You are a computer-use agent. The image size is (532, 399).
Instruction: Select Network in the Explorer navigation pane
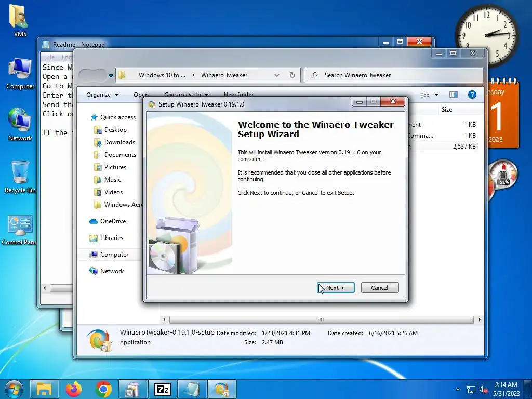tap(107, 271)
